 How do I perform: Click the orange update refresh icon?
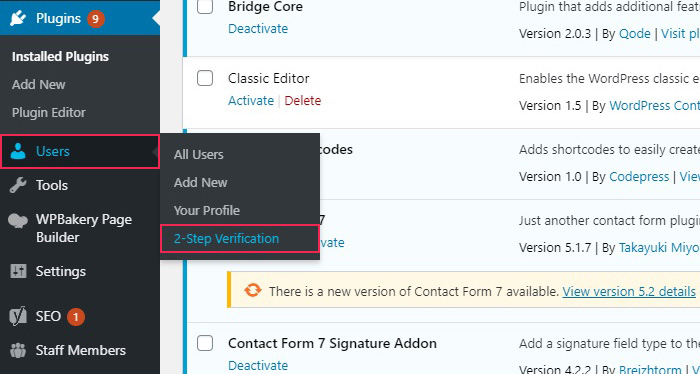[252, 290]
